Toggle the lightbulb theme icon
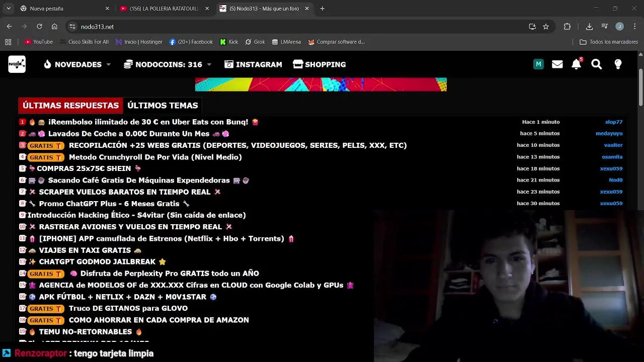The width and height of the screenshot is (644, 362). pos(618,64)
